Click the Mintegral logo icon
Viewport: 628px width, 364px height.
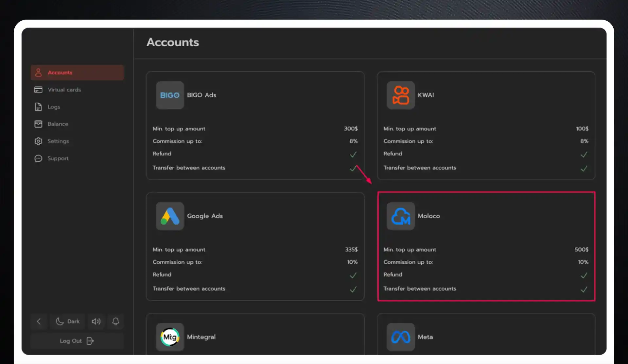pyautogui.click(x=170, y=337)
